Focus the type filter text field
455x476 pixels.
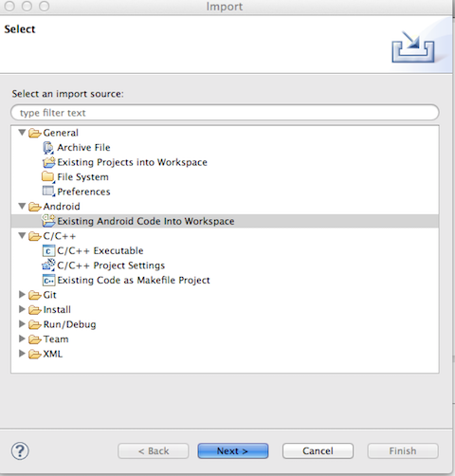(225, 113)
